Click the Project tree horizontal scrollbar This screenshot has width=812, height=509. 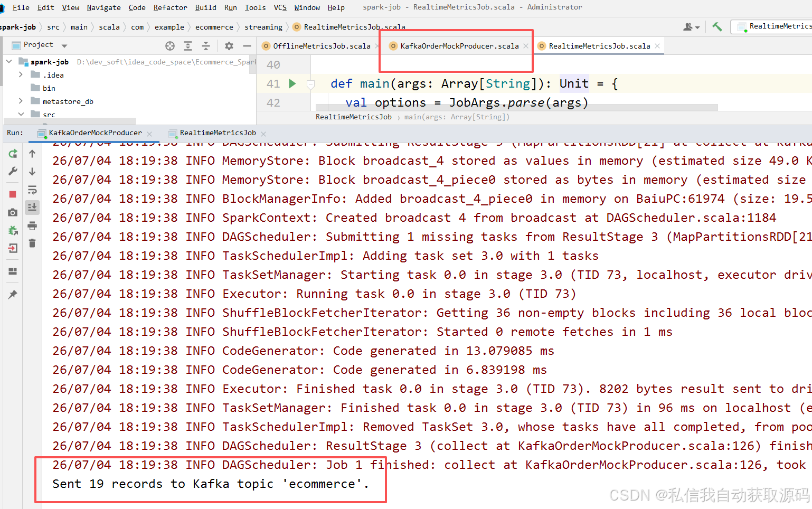point(69,121)
